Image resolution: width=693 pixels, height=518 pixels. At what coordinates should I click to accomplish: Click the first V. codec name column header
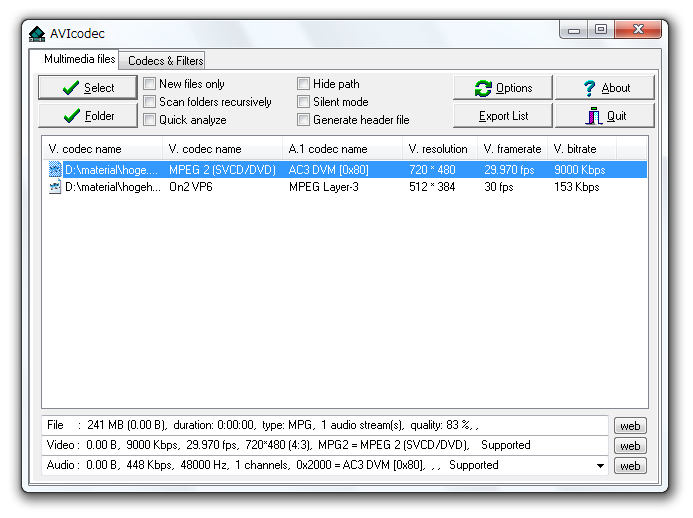coord(103,149)
